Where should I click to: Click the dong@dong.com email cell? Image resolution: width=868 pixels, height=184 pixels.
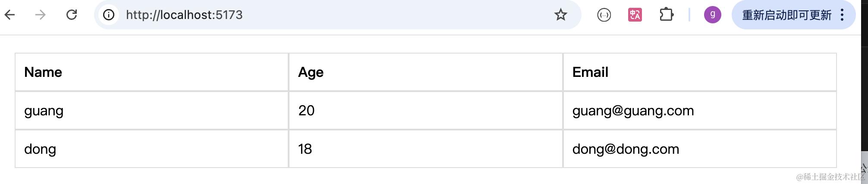(626, 149)
